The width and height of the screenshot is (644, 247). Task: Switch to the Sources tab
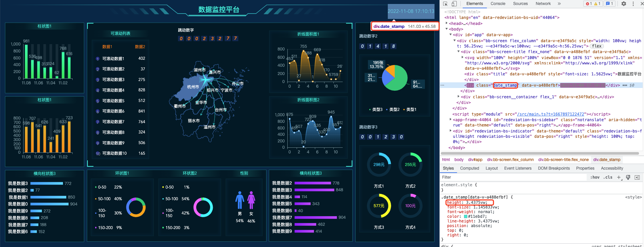pos(520,4)
